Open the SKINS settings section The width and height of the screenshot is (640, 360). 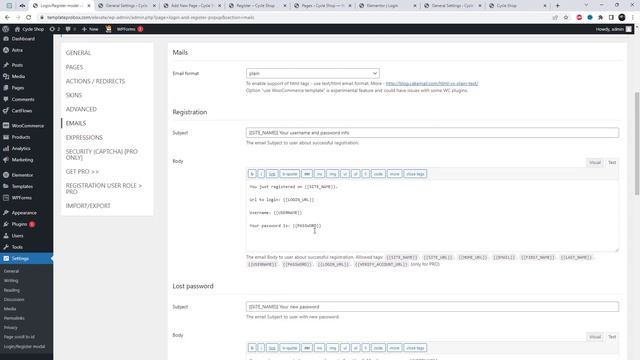pos(74,95)
